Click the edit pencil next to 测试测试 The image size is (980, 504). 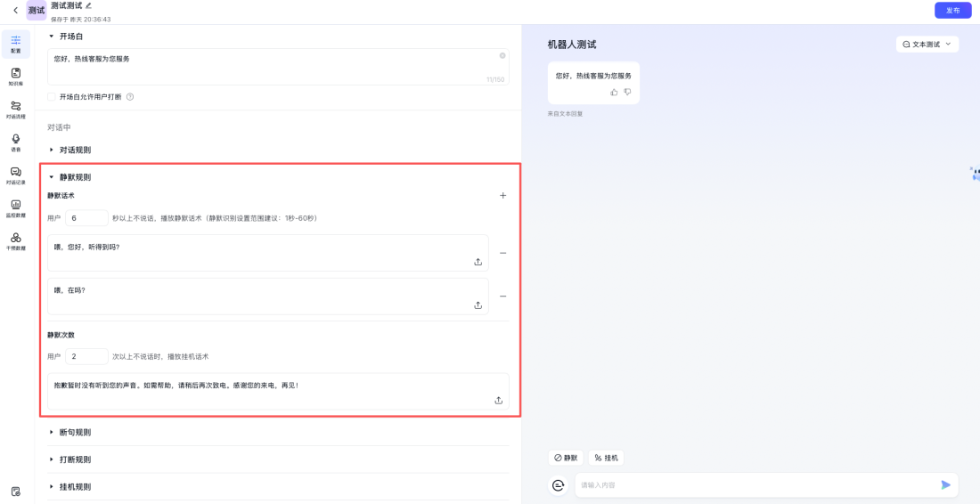point(88,5)
